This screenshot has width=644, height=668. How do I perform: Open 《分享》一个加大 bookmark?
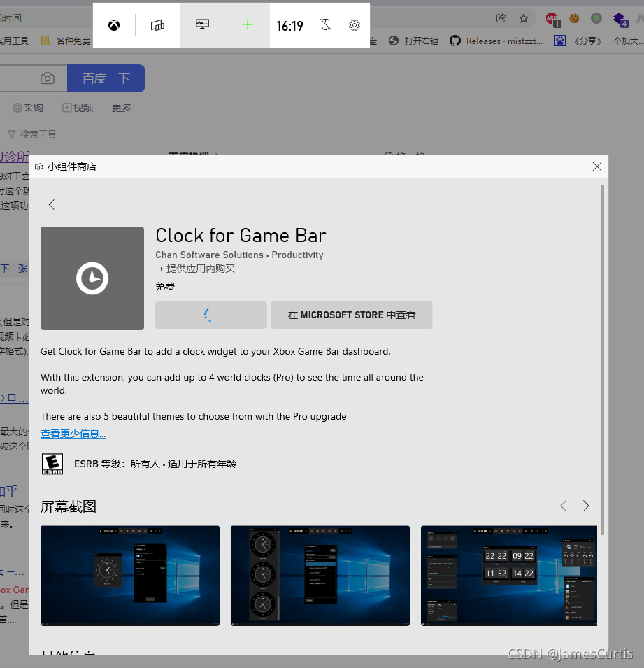[x=599, y=41]
